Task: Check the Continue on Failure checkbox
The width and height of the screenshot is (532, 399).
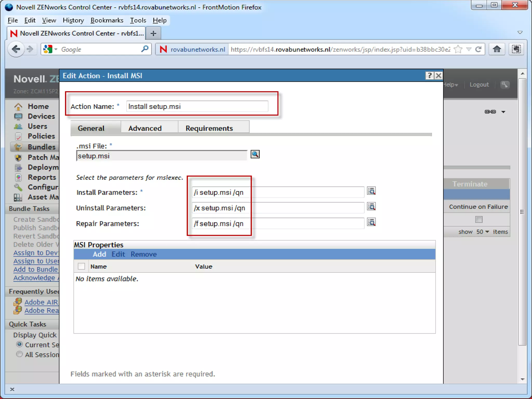Action: point(479,220)
